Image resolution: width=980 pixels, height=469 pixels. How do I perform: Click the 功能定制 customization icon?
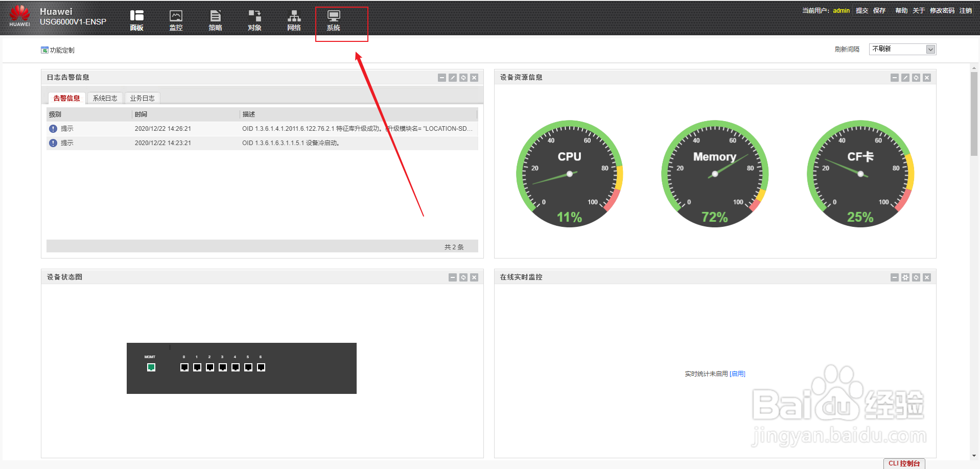pyautogui.click(x=44, y=50)
